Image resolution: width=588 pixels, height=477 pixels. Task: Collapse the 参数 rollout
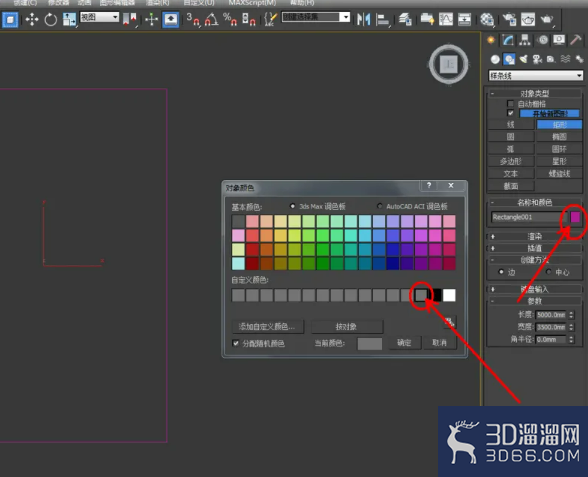click(534, 301)
